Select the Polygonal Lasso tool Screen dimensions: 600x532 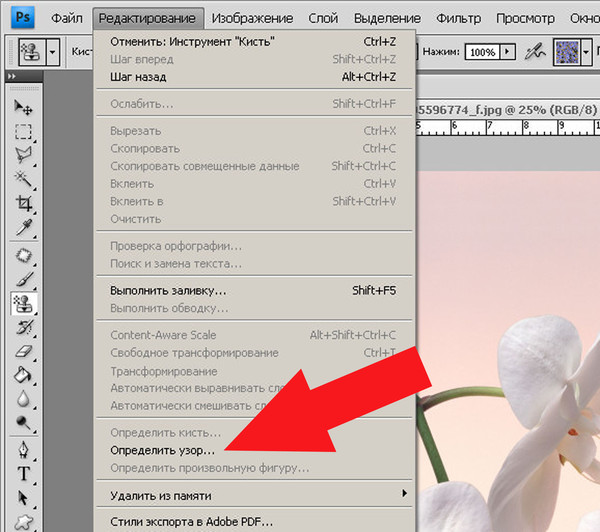23,155
